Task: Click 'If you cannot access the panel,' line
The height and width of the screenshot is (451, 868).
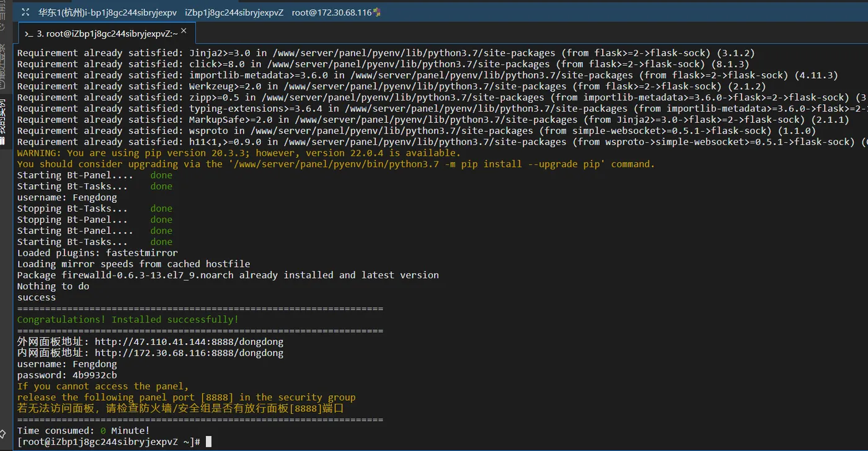Action: coord(103,386)
